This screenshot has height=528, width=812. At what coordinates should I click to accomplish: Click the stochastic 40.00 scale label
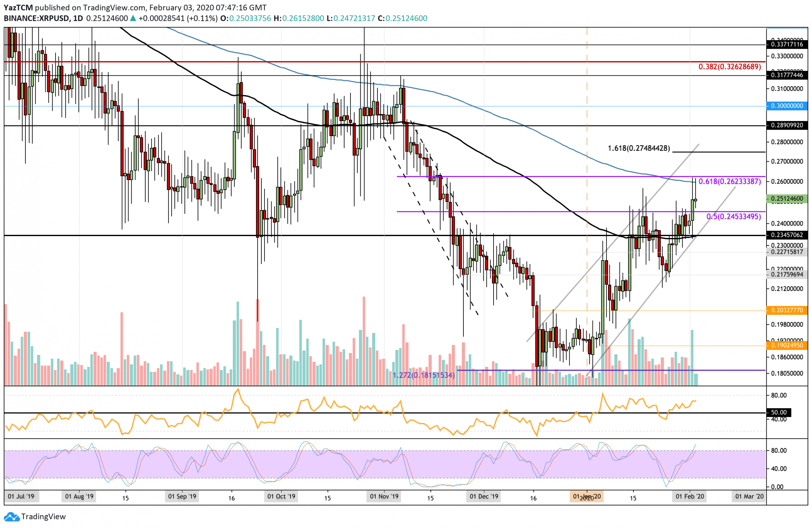(779, 469)
